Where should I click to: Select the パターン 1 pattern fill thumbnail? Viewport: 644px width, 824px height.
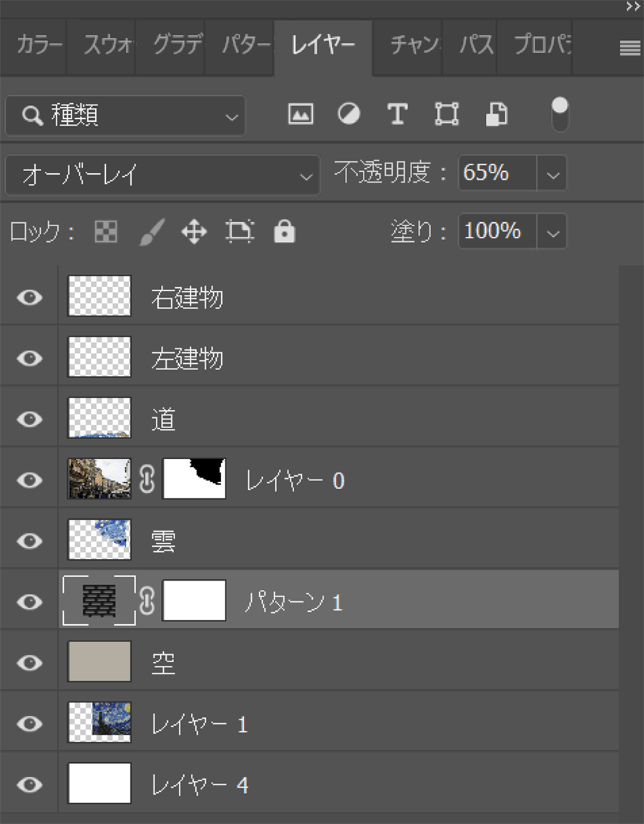point(99,601)
